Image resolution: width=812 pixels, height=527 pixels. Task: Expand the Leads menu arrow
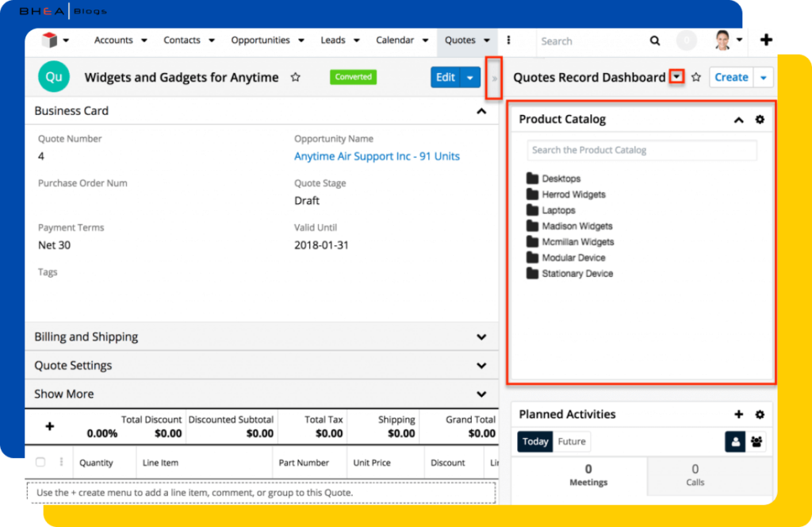(x=356, y=40)
